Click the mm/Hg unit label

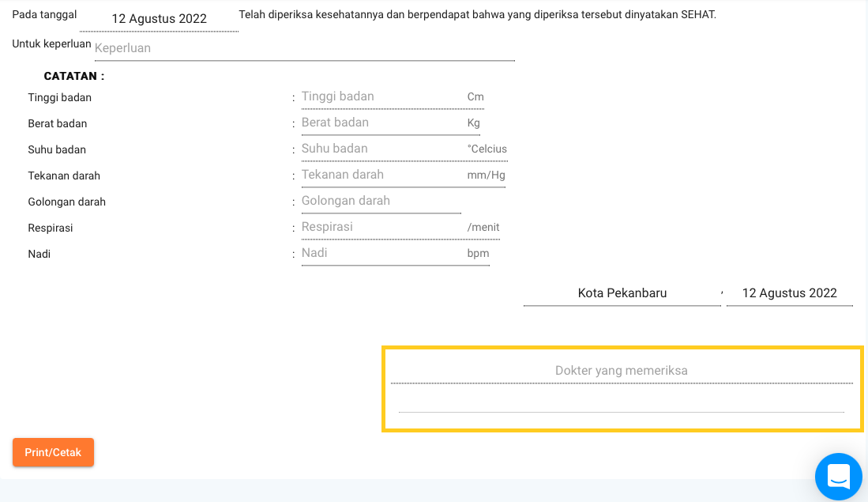point(486,175)
